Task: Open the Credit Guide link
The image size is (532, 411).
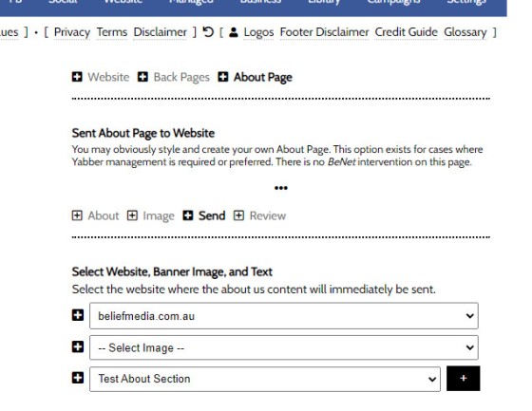Action: [407, 32]
